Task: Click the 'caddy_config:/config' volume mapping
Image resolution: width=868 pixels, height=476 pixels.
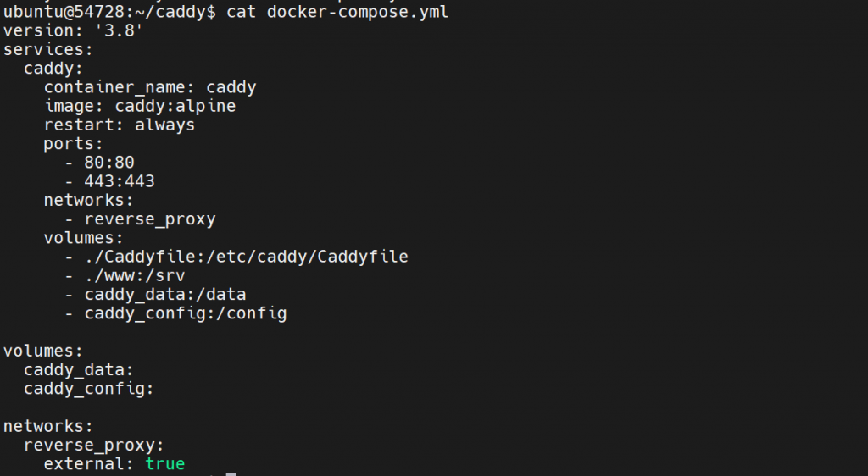Action: [x=186, y=313]
